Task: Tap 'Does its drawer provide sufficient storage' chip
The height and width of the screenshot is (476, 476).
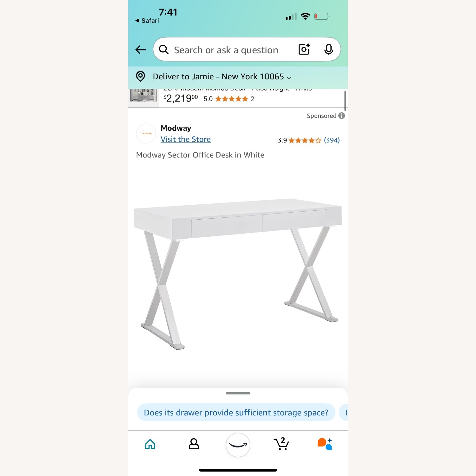Action: 236,413
